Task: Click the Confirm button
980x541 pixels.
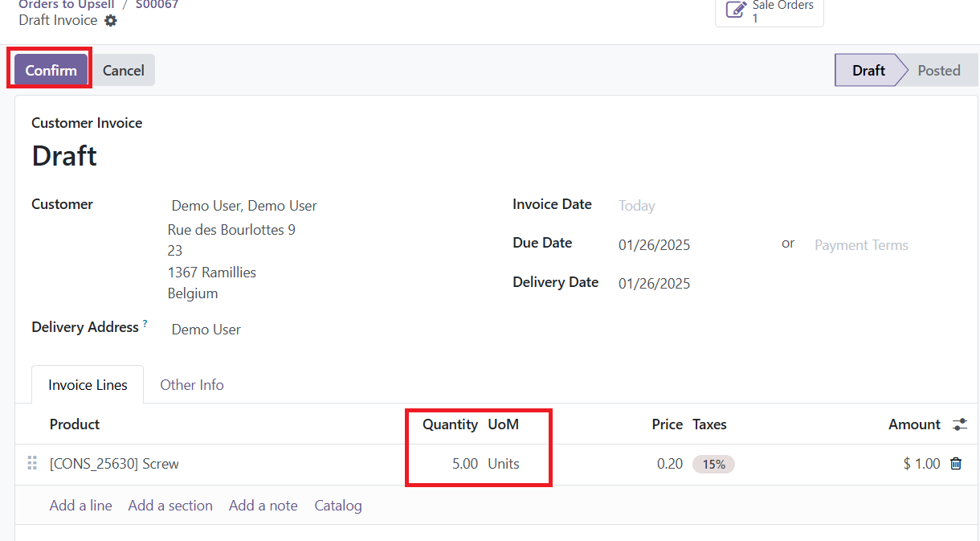Action: 51,70
